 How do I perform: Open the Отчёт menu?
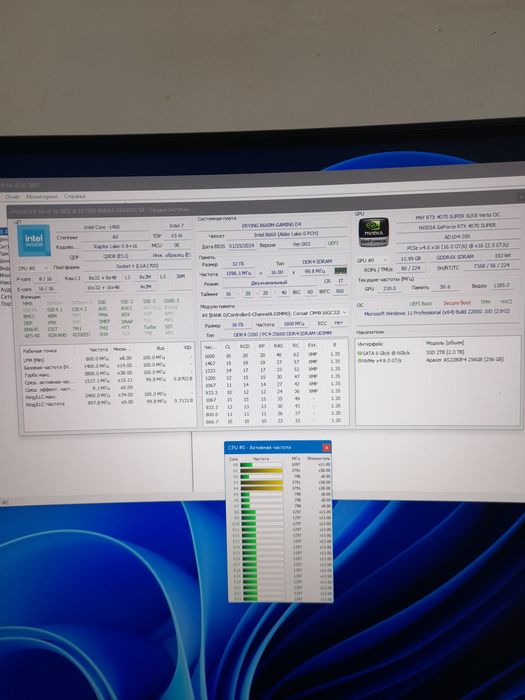tap(12, 196)
